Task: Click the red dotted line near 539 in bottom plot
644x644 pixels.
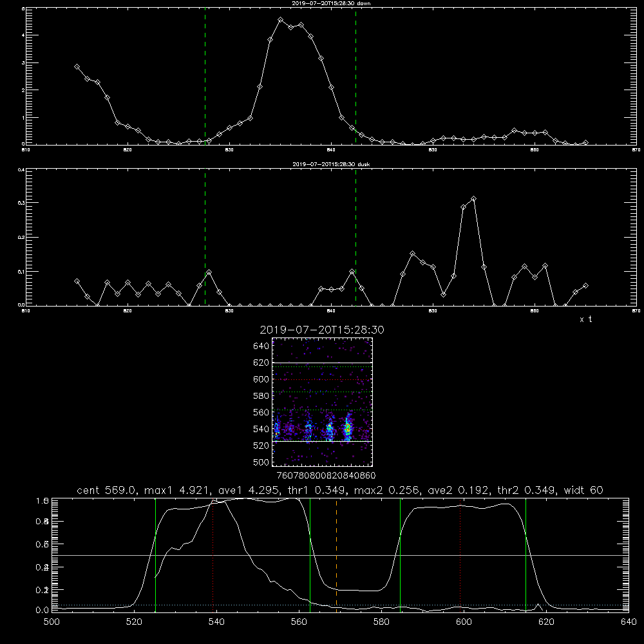Action: (x=213, y=554)
